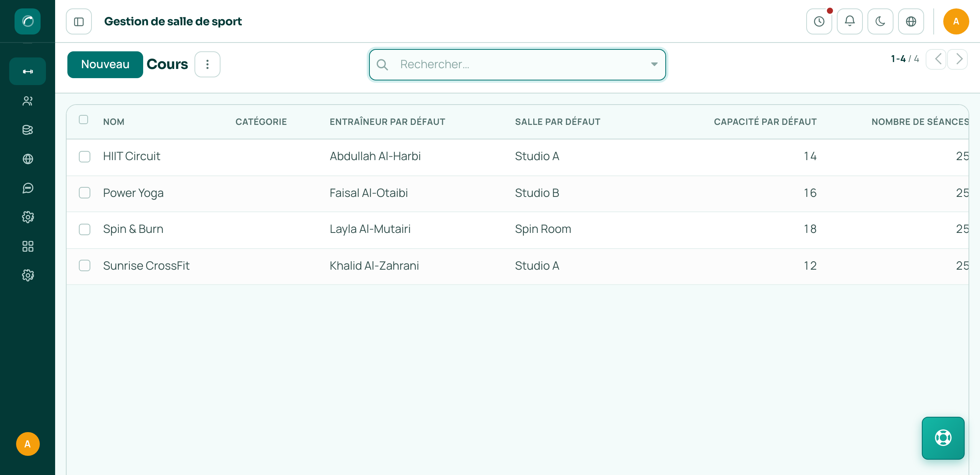Open the upper gear settings sidebar icon
The width and height of the screenshot is (980, 475).
pyautogui.click(x=28, y=217)
